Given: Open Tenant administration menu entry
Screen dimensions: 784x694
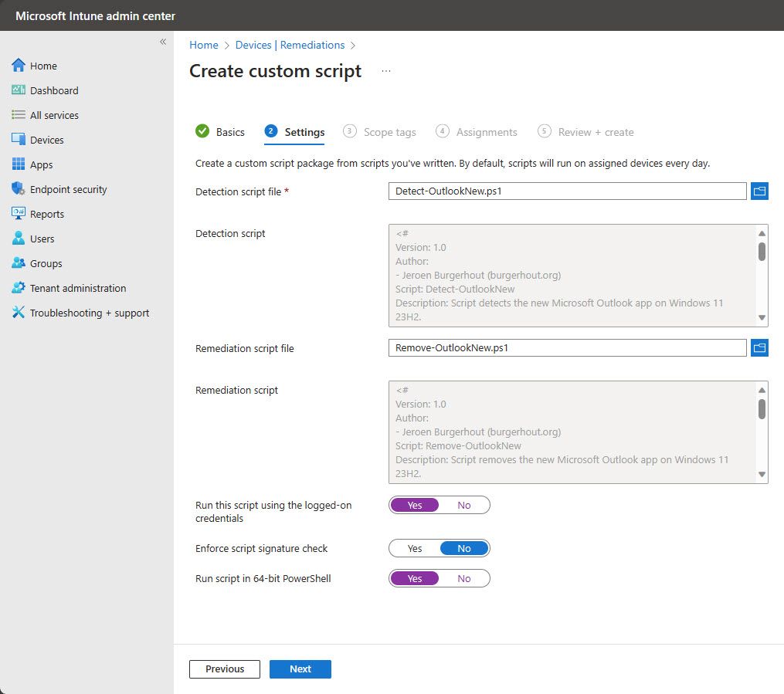Looking at the screenshot, I should tap(78, 288).
